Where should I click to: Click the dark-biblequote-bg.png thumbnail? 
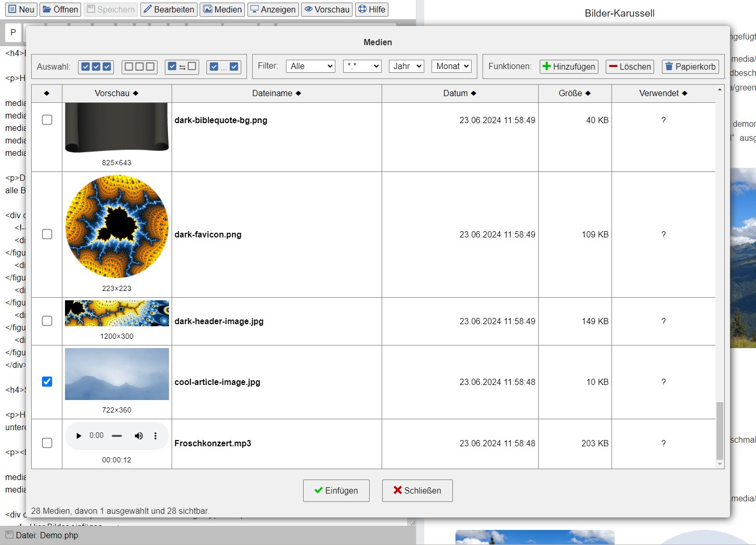click(x=117, y=128)
